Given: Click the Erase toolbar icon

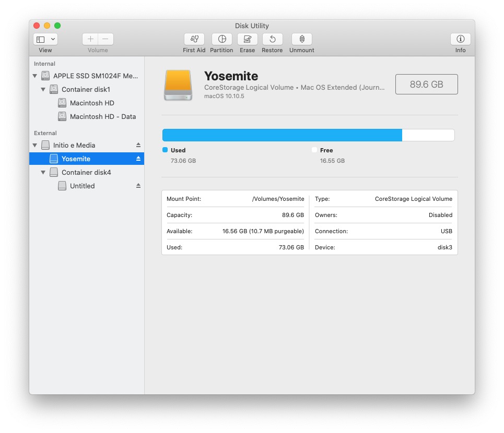Looking at the screenshot, I should (x=247, y=39).
